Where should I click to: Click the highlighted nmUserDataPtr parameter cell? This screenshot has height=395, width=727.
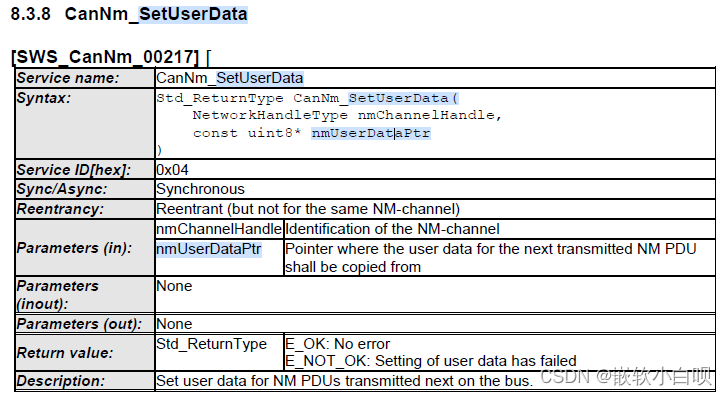click(x=209, y=249)
